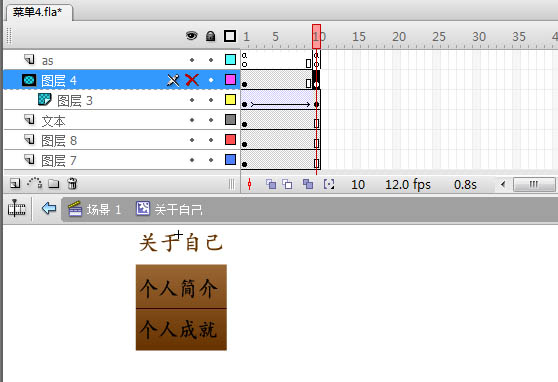
Task: Click the current frame number 10
Action: (x=358, y=184)
